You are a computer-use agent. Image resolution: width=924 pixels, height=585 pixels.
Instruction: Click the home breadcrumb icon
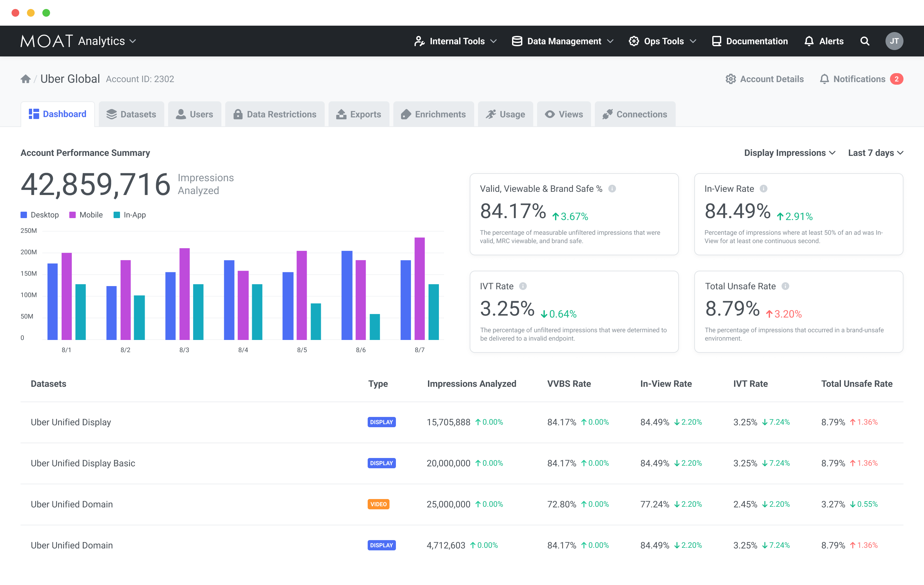25,79
